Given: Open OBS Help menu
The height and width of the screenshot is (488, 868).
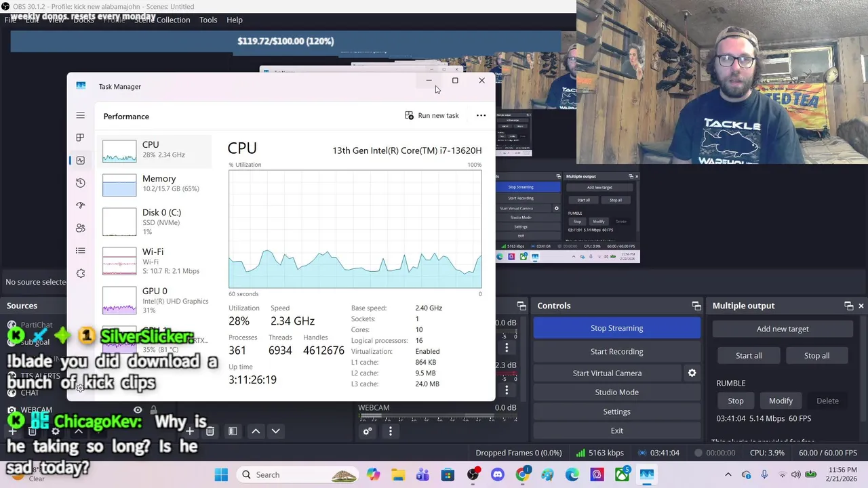Looking at the screenshot, I should (235, 20).
